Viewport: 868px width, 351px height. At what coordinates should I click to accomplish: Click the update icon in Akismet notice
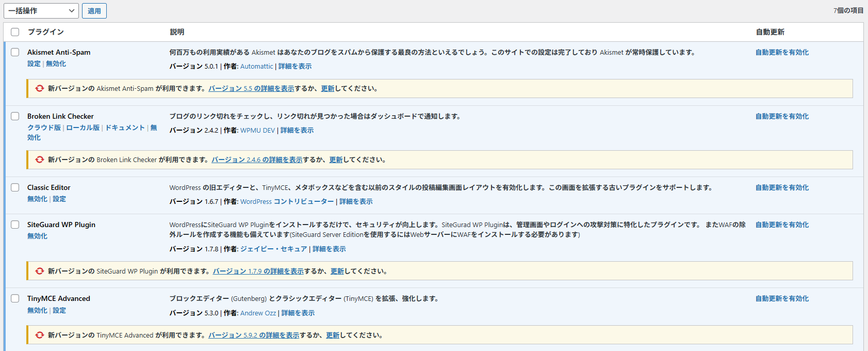click(40, 88)
